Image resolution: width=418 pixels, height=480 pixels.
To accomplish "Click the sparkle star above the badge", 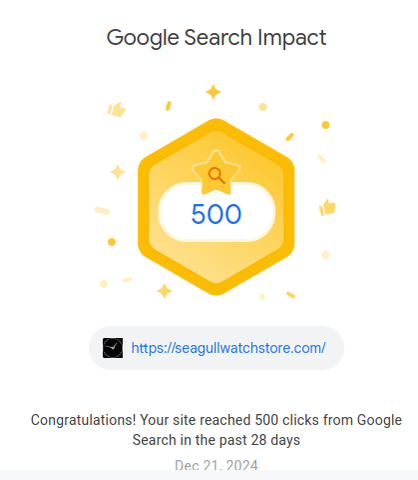I will (213, 92).
